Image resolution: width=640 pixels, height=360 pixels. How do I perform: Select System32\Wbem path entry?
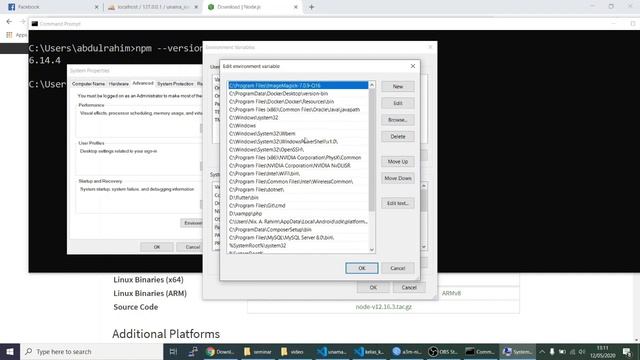click(298, 133)
